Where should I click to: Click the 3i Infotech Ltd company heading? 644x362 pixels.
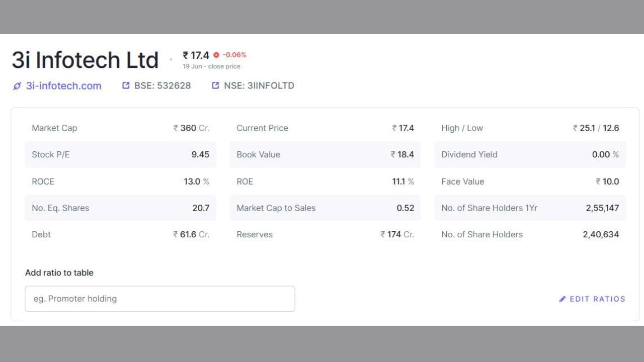[85, 60]
